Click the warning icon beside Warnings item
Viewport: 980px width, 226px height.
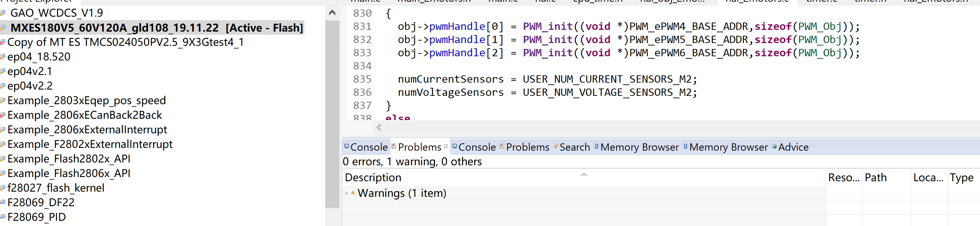coord(353,193)
